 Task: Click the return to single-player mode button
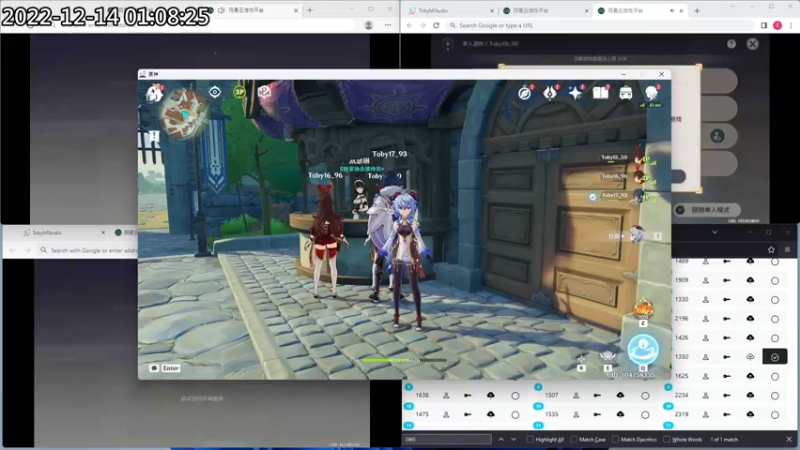[707, 210]
